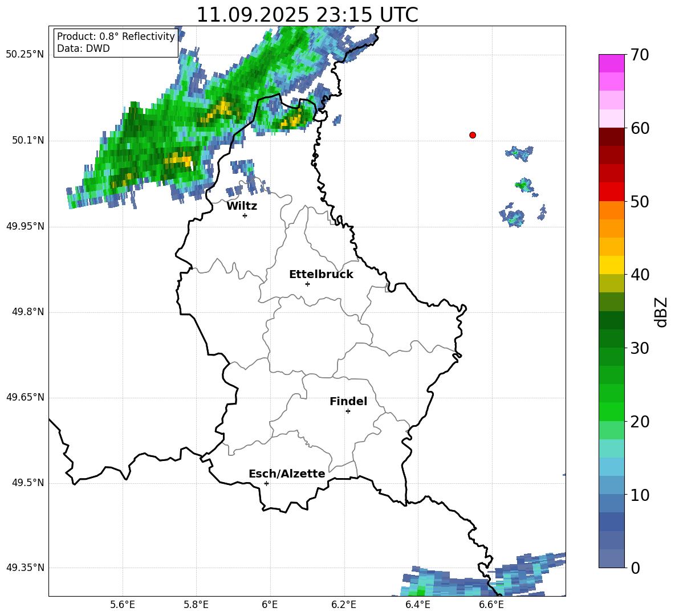The image size is (675, 616).
Task: Click the 30 tick label on colorbar
Action: (x=640, y=348)
